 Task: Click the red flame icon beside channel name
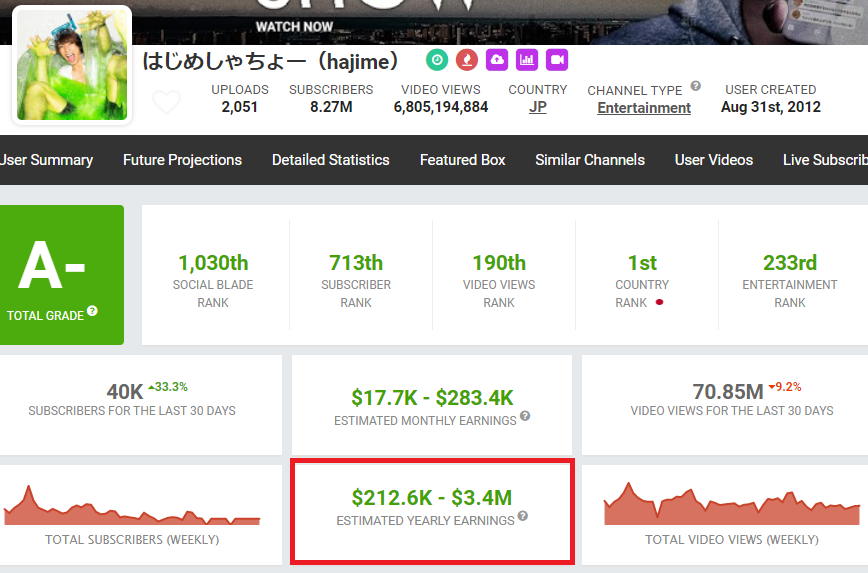(466, 60)
